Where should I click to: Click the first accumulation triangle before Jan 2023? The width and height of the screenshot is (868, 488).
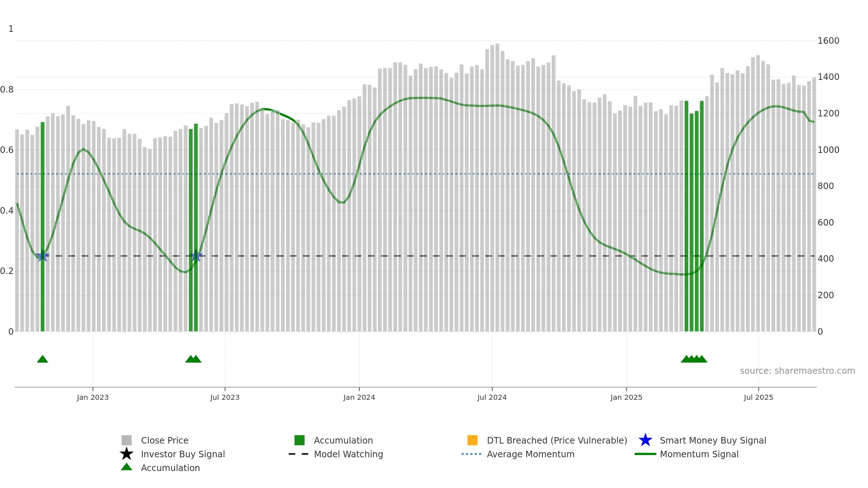(x=43, y=359)
